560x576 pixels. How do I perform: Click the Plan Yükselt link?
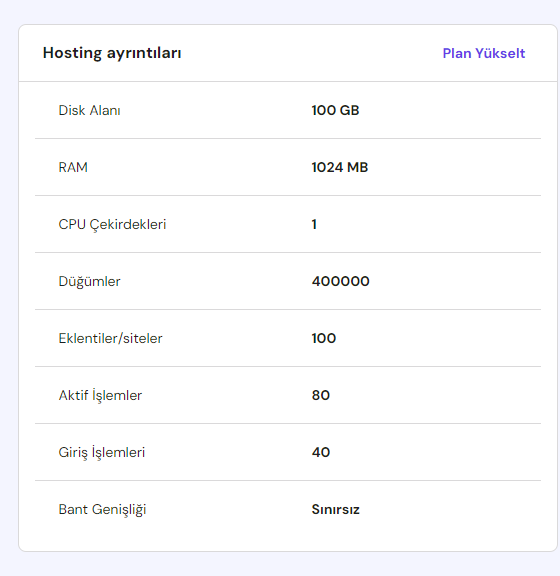(x=484, y=53)
